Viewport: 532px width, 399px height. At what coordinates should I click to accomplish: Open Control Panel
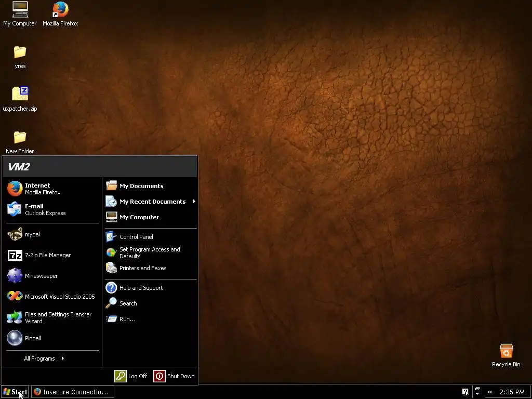point(151,237)
